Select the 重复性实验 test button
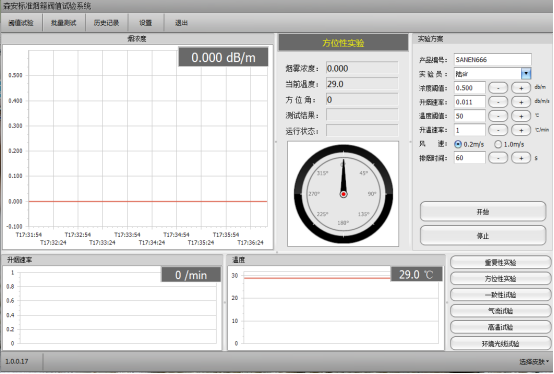The image size is (554, 374). tap(500, 262)
